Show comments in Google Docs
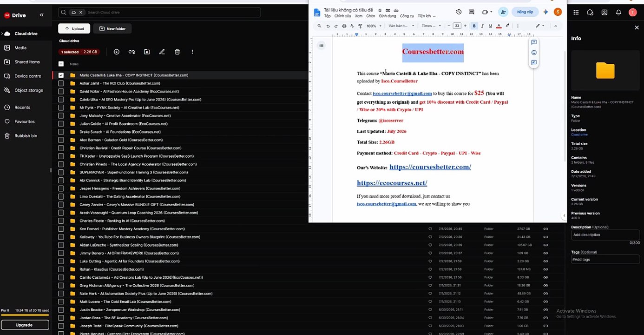Image resolution: width=644 pixels, height=335 pixels. pos(472,12)
